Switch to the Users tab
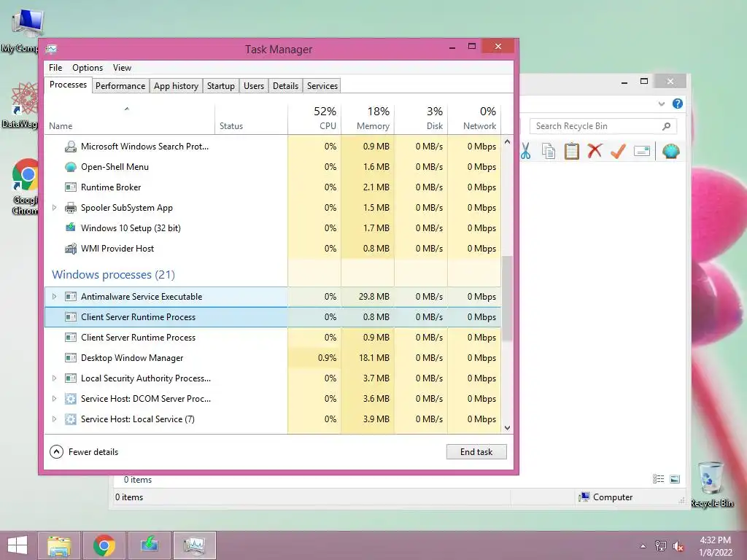Viewport: 747px width, 560px height. click(x=253, y=86)
